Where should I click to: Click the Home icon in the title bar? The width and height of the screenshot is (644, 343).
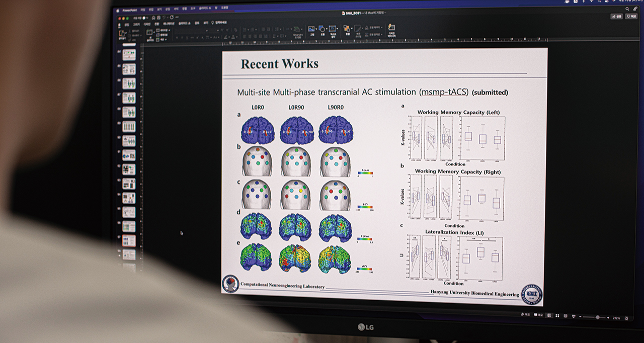153,18
